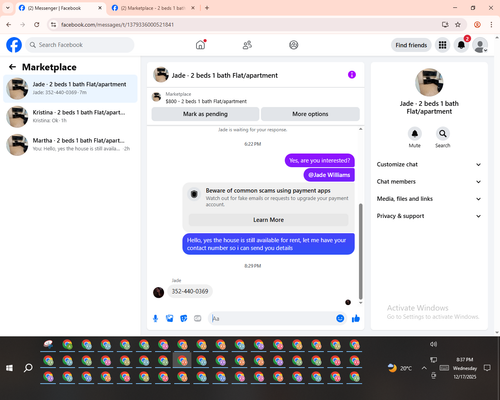Click the 352-440-0369 message bubble

[x=190, y=291]
